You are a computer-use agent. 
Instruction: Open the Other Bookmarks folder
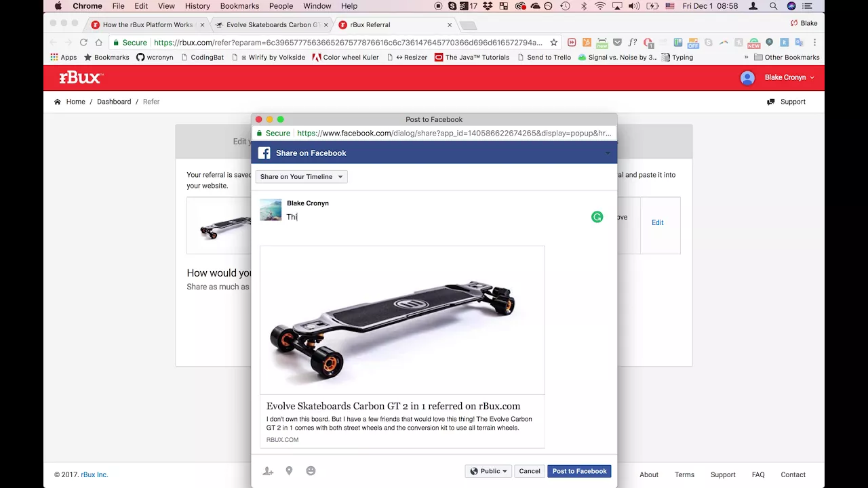787,58
